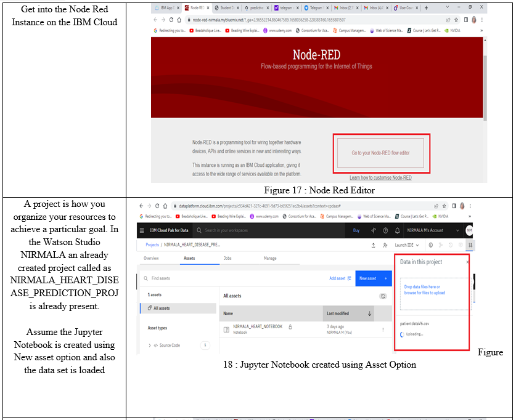Screen dimensions: 516x420
Task: Click the Buy link in header
Action: (x=356, y=230)
